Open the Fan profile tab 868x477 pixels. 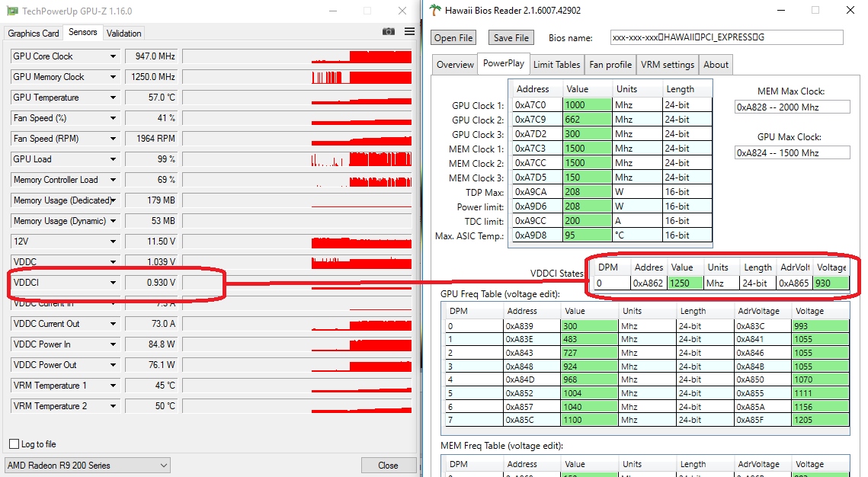click(610, 65)
